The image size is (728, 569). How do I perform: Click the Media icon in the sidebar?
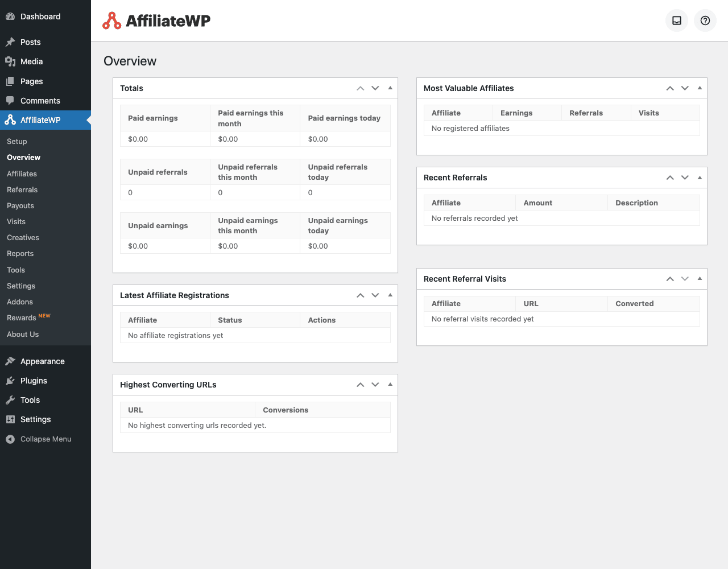10,61
